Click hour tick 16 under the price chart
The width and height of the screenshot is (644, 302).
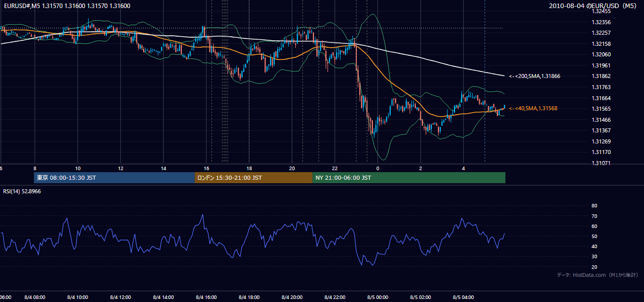click(206, 168)
